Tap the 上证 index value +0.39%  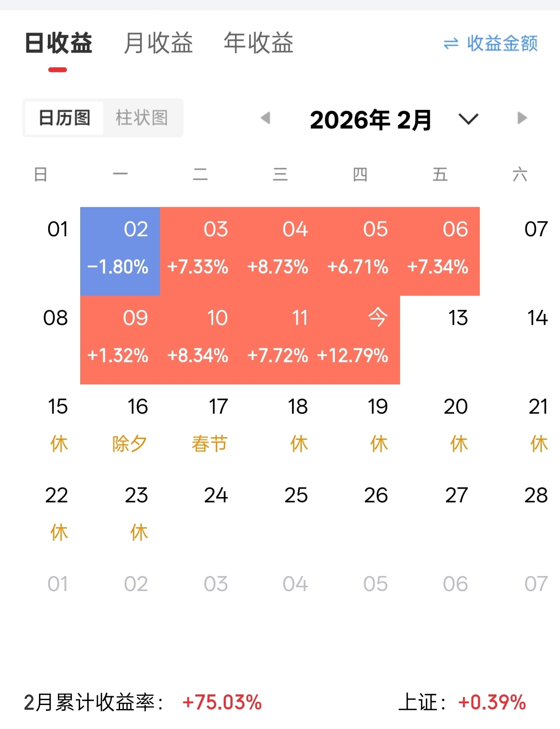click(492, 702)
